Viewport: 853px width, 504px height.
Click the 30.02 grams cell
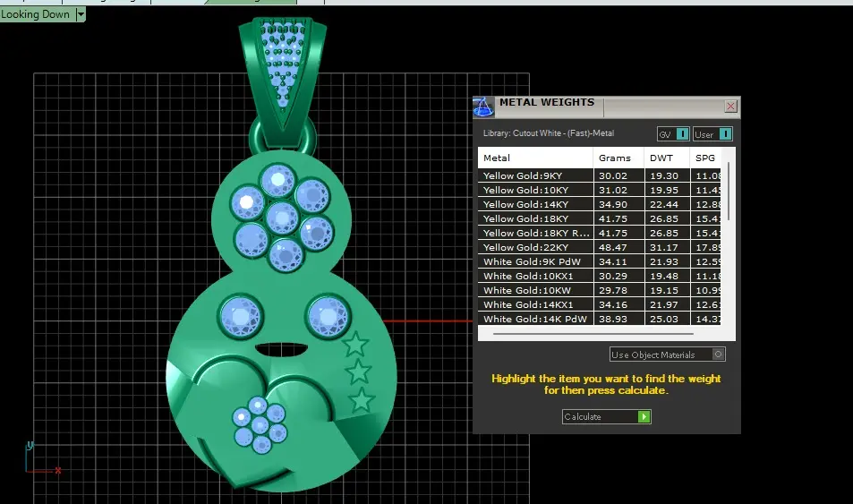(x=618, y=175)
